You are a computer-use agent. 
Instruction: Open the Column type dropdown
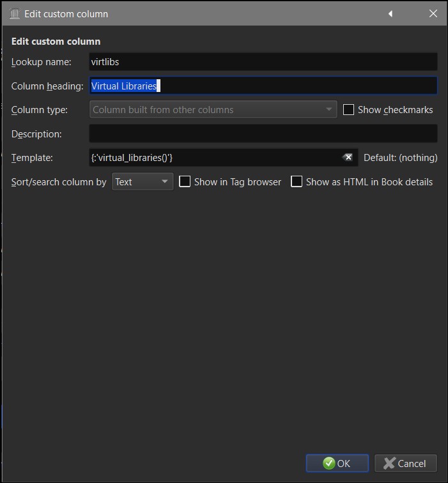pyautogui.click(x=213, y=110)
